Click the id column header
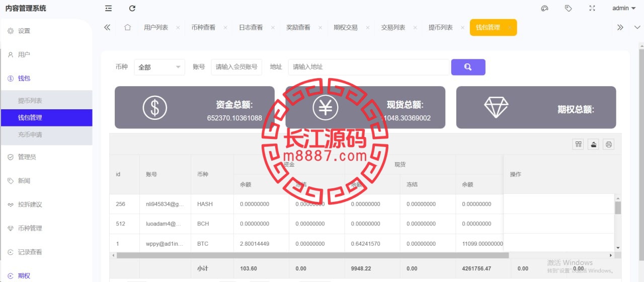Viewport: 644px width, 282px height. pyautogui.click(x=125, y=174)
